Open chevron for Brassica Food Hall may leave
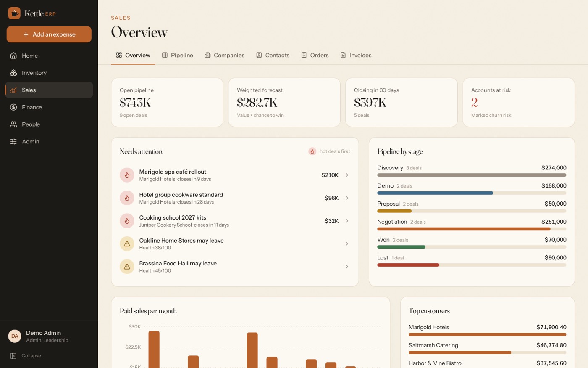 tap(347, 267)
